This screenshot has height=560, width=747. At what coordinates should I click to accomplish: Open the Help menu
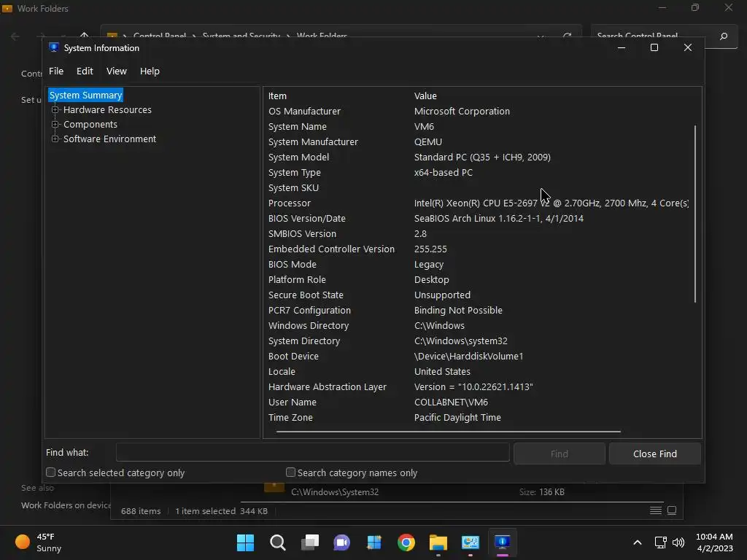coord(150,71)
